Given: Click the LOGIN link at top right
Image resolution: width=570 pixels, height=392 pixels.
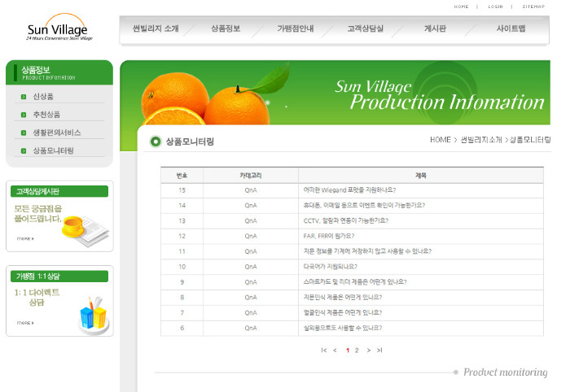Looking at the screenshot, I should [495, 7].
